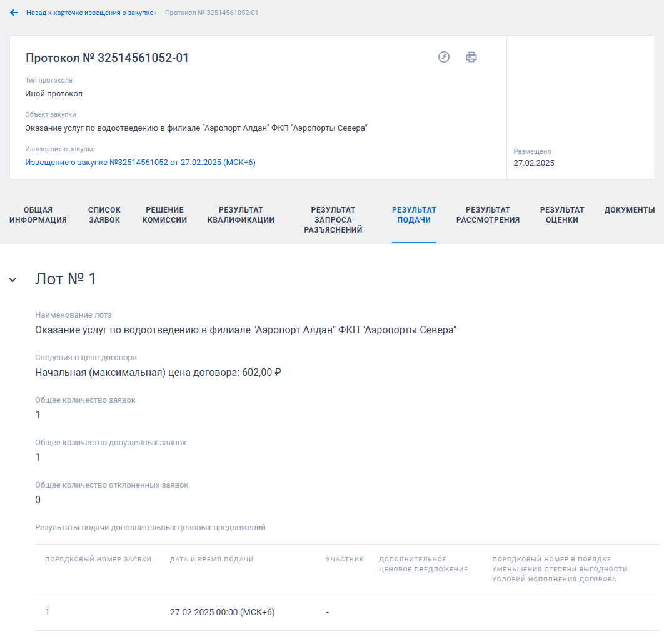Viewport: 664px width, 644px height.
Task: Click breadcrumb text Протокол № 32514561052-01
Action: (212, 13)
